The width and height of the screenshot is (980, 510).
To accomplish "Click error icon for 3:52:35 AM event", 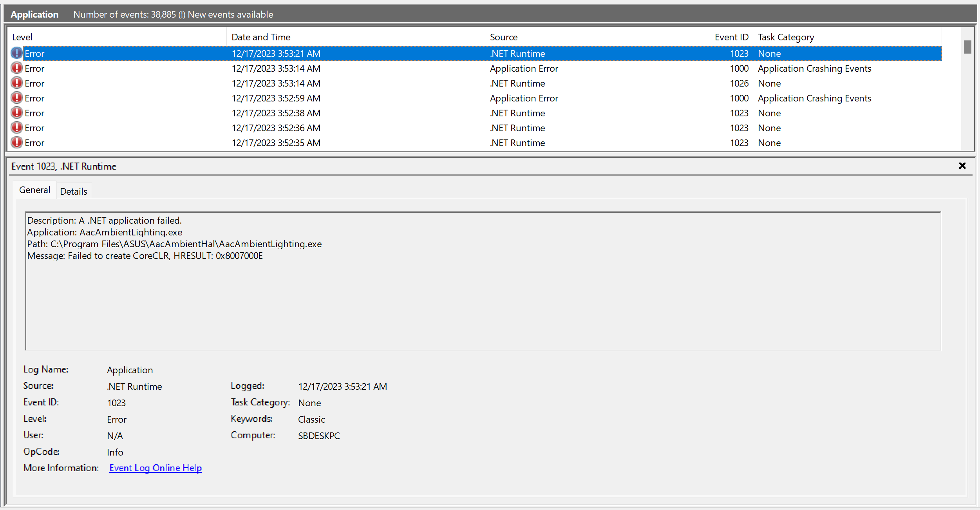I will pyautogui.click(x=17, y=143).
